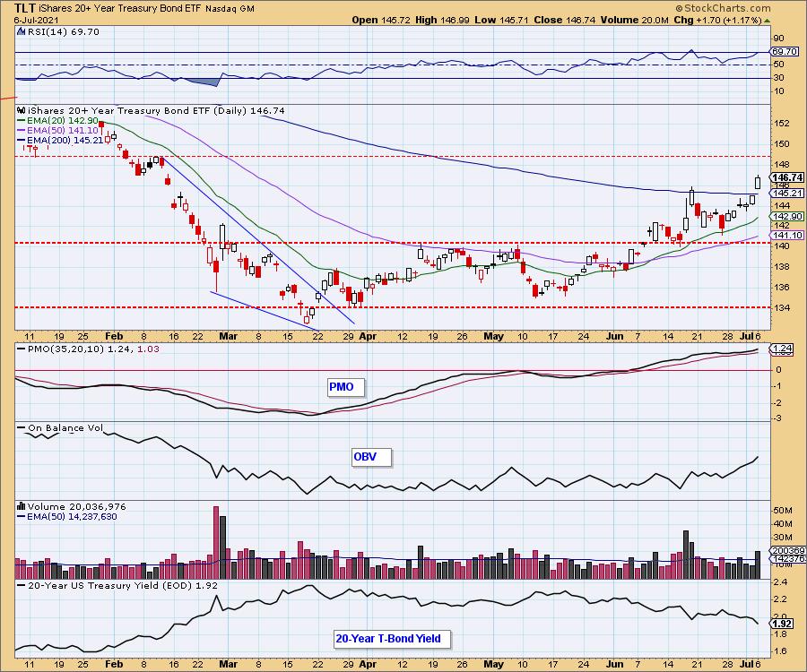Click the tallest red volume bar in late February

pos(215,542)
